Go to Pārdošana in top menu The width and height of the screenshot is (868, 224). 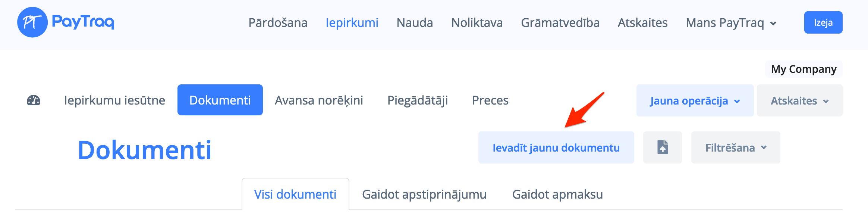tap(278, 23)
